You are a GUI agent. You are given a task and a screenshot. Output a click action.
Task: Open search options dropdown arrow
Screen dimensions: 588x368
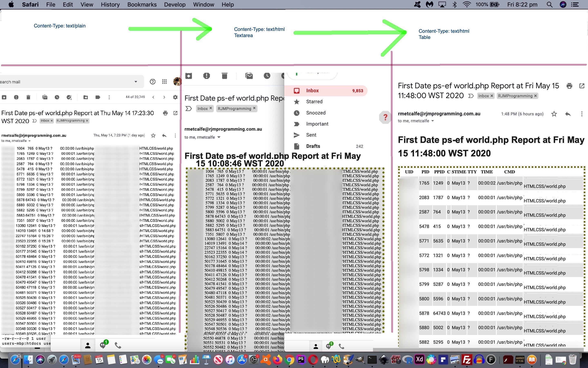point(136,82)
